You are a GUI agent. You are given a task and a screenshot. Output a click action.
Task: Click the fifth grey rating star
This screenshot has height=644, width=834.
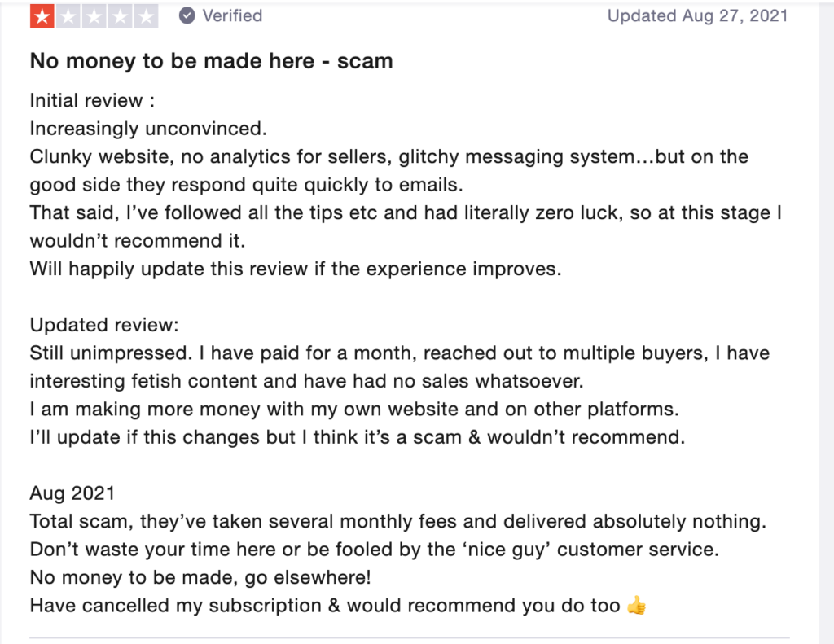point(146,16)
